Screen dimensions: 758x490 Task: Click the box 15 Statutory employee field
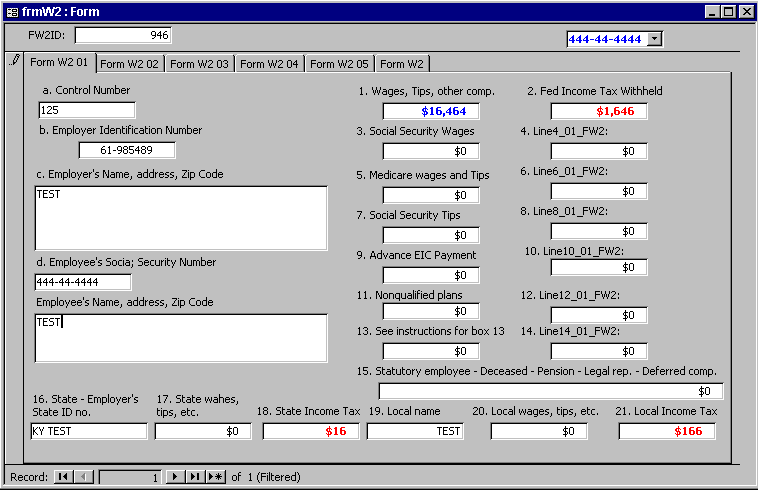(x=551, y=391)
